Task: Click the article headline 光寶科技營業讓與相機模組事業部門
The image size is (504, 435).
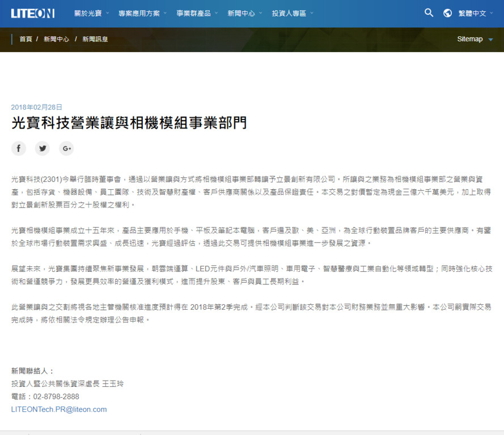Action: pos(129,123)
